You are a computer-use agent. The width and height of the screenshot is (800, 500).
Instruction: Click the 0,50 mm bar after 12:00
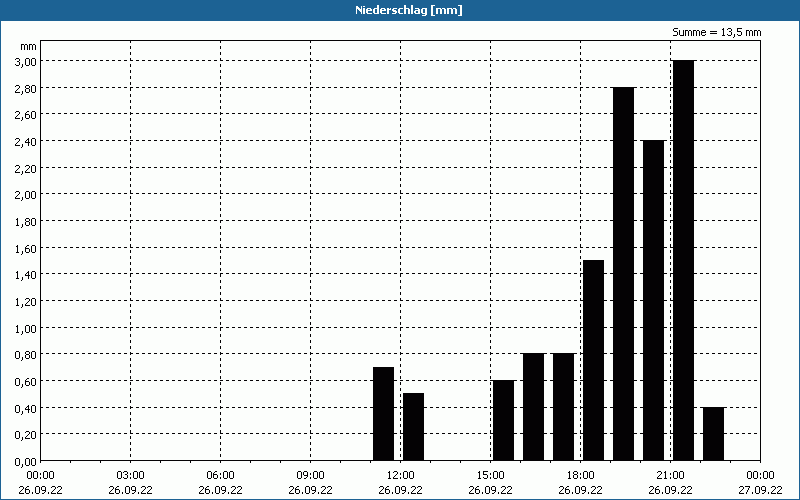point(413,427)
